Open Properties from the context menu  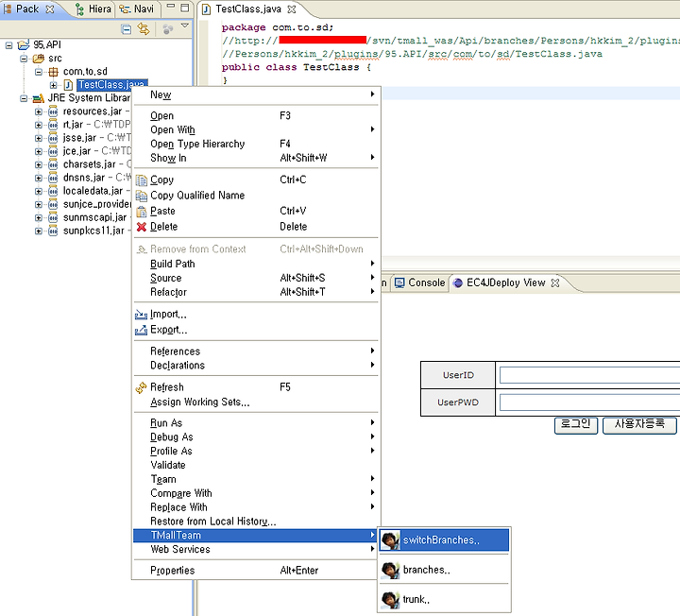point(256,571)
